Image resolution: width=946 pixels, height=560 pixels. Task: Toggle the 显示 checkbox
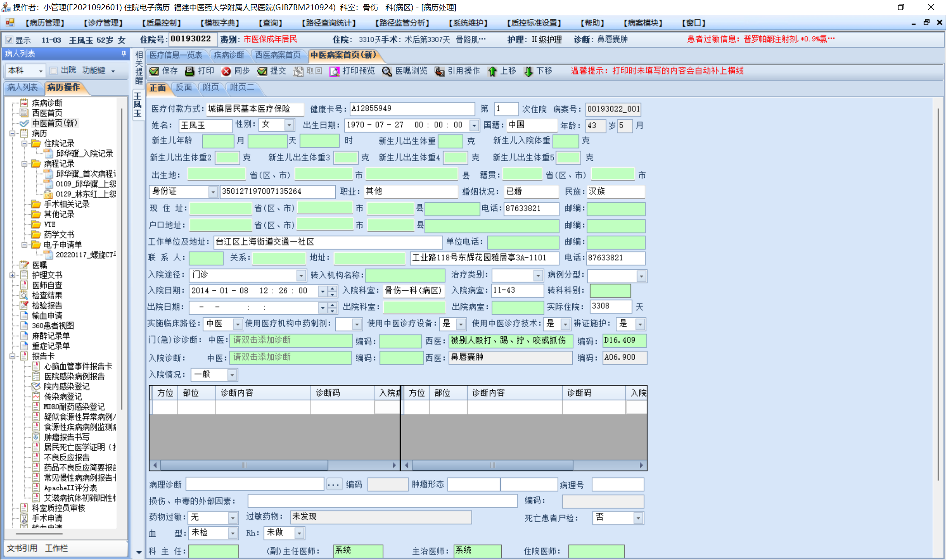click(x=9, y=40)
